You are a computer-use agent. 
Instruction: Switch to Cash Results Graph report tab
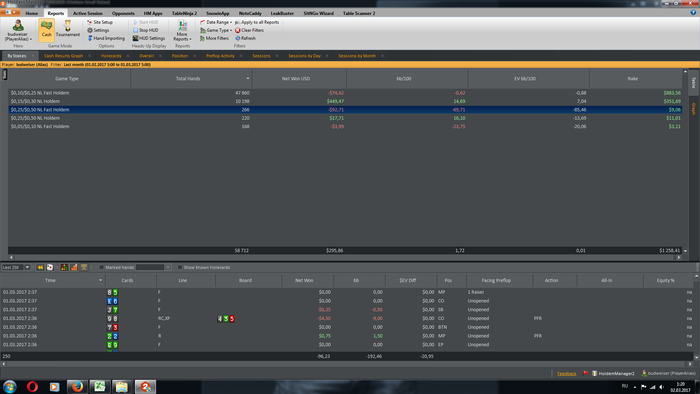[63, 56]
